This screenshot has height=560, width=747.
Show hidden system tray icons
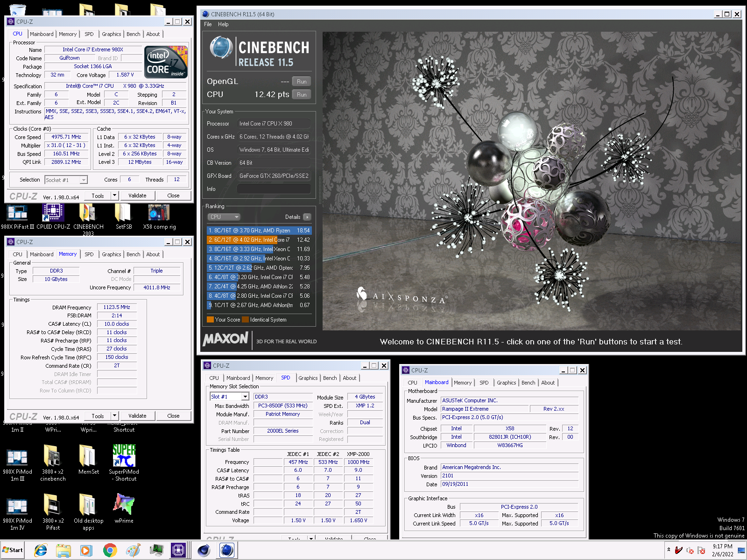[x=669, y=550]
